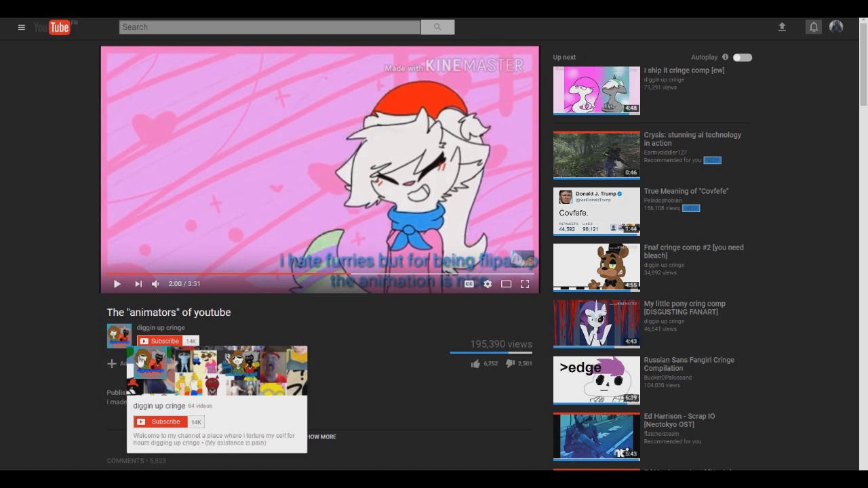Image resolution: width=868 pixels, height=488 pixels.
Task: Open hover card 'diggin up cringe' title
Action: click(x=159, y=406)
